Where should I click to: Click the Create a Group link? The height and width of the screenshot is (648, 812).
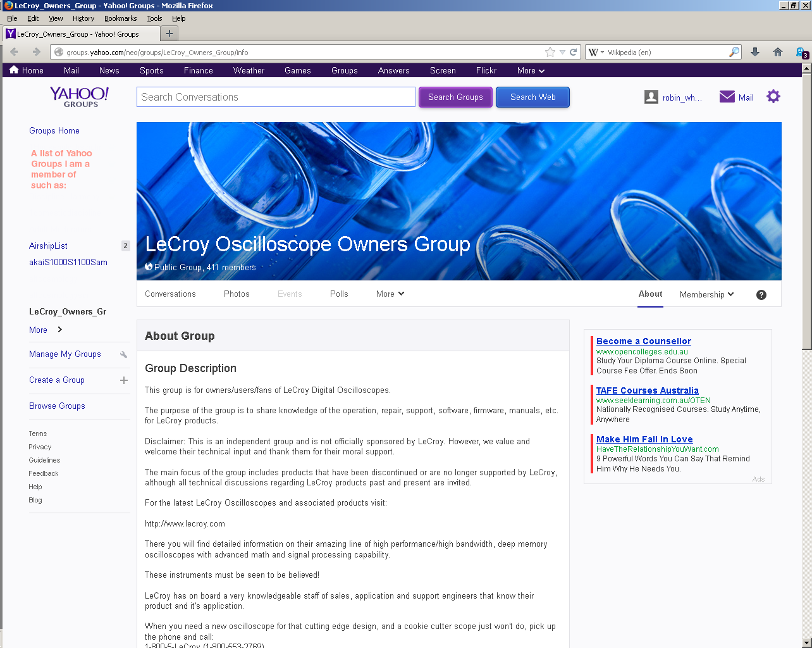click(57, 380)
